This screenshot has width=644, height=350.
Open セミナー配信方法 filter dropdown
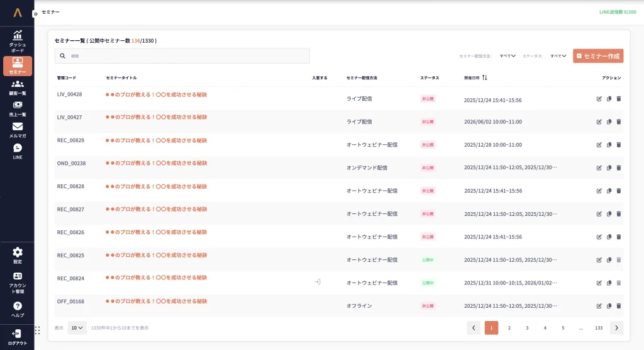point(508,56)
